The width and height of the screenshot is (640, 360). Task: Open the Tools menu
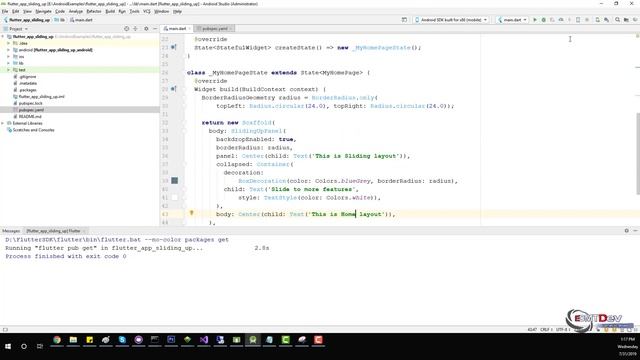click(134, 11)
